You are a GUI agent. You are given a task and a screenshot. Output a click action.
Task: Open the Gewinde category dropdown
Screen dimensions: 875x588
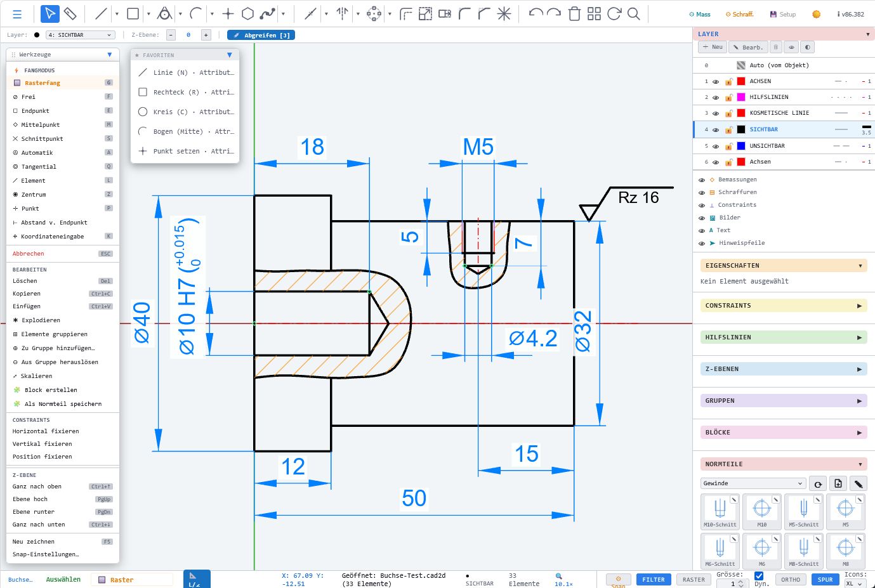[753, 483]
